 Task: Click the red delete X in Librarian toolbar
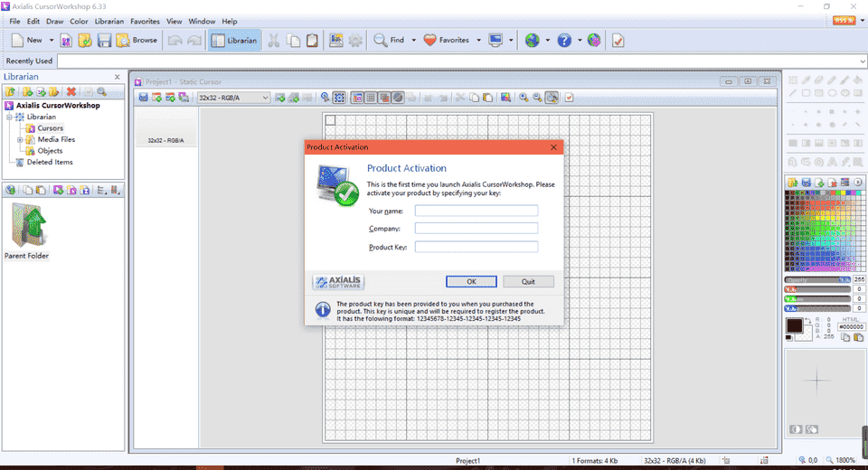(71, 92)
